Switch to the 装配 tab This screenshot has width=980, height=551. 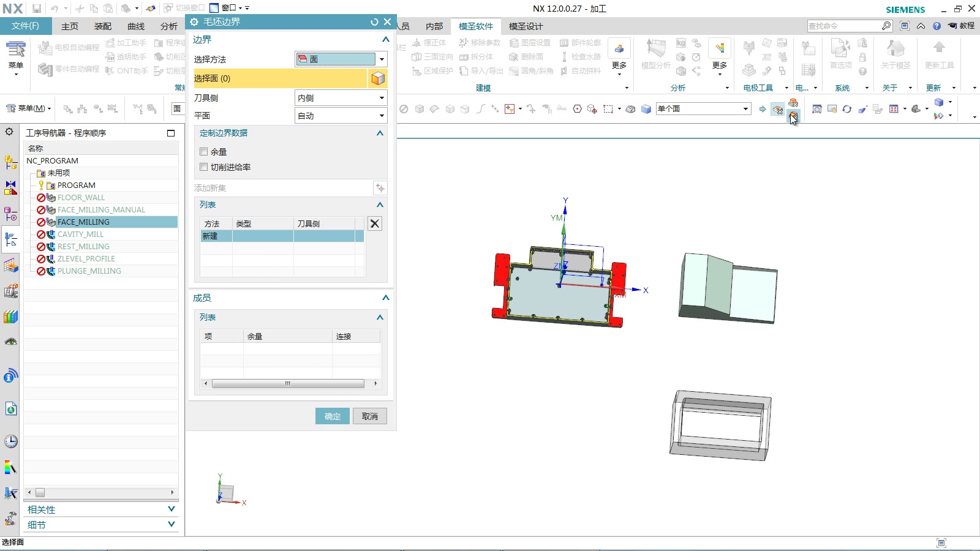coord(103,26)
